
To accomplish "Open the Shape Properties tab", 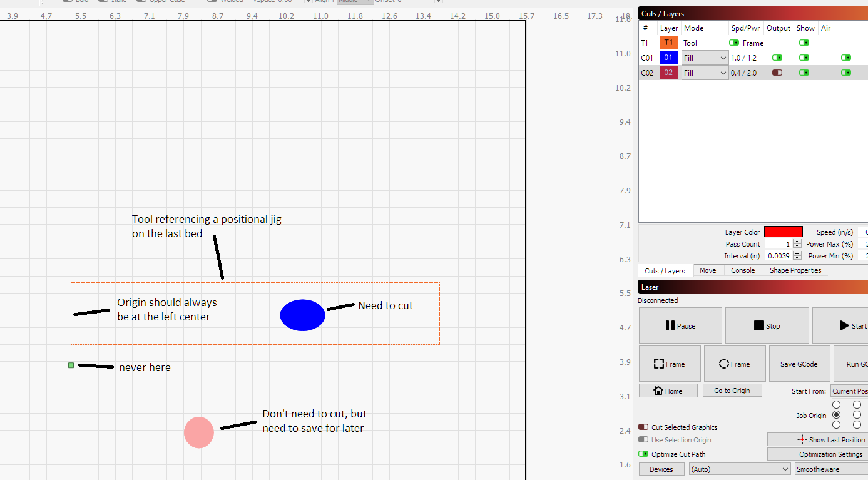I will (795, 270).
